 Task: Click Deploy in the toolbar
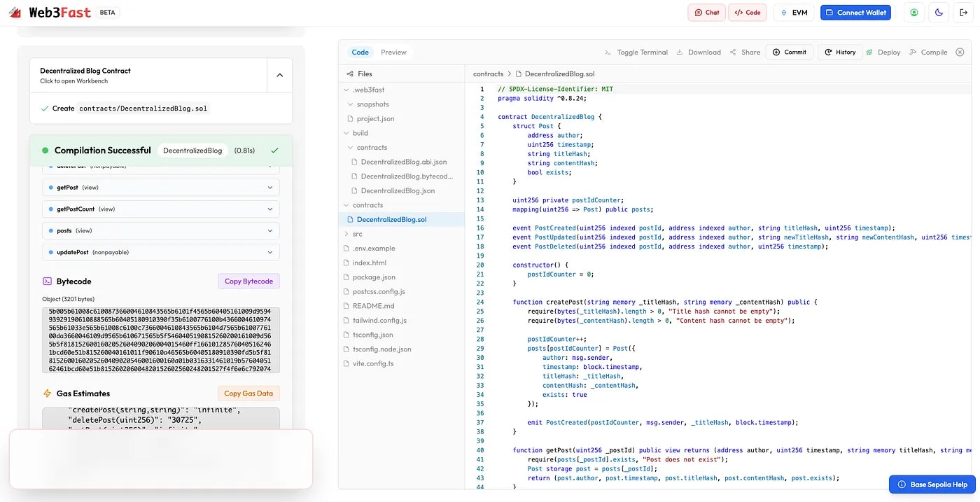(x=883, y=52)
